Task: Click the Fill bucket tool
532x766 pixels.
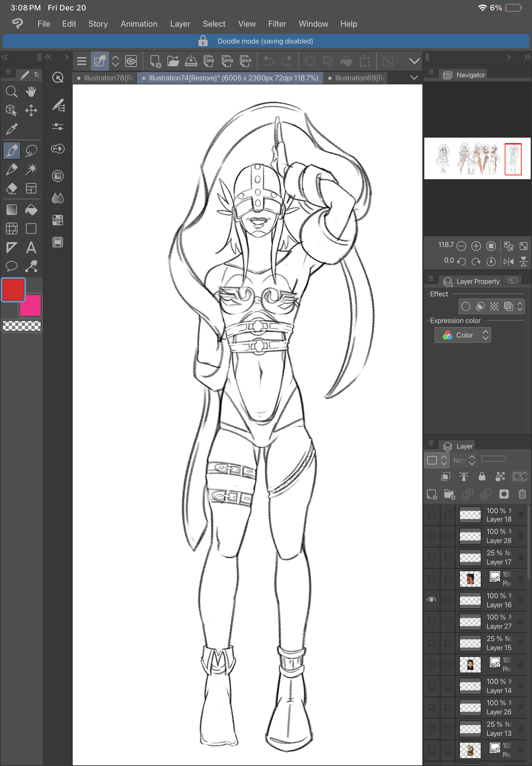Action: [x=31, y=210]
